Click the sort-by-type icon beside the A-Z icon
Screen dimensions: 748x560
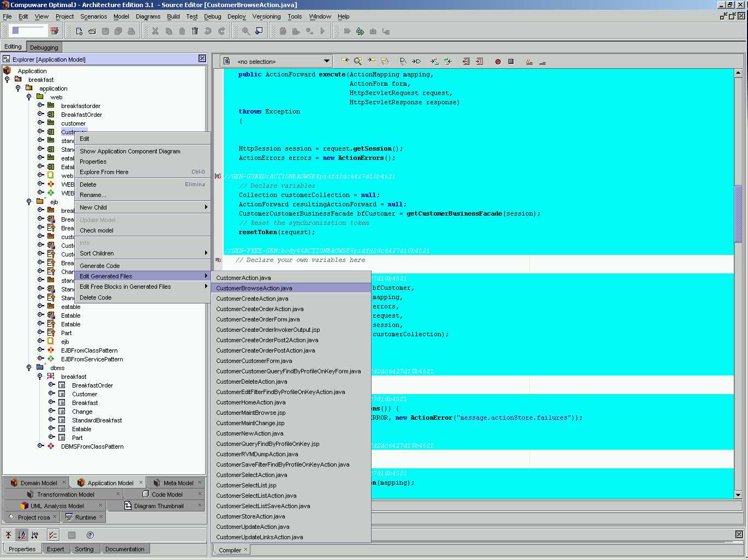coord(35,535)
